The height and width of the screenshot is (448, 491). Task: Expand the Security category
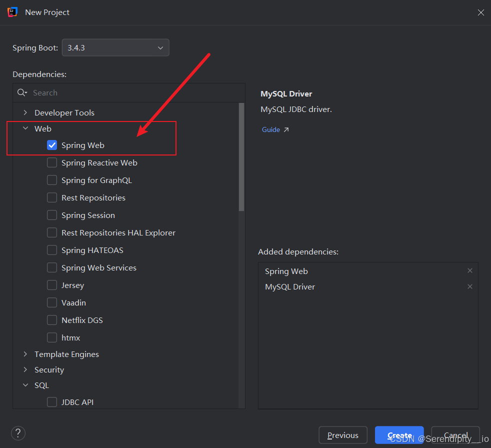coord(25,369)
